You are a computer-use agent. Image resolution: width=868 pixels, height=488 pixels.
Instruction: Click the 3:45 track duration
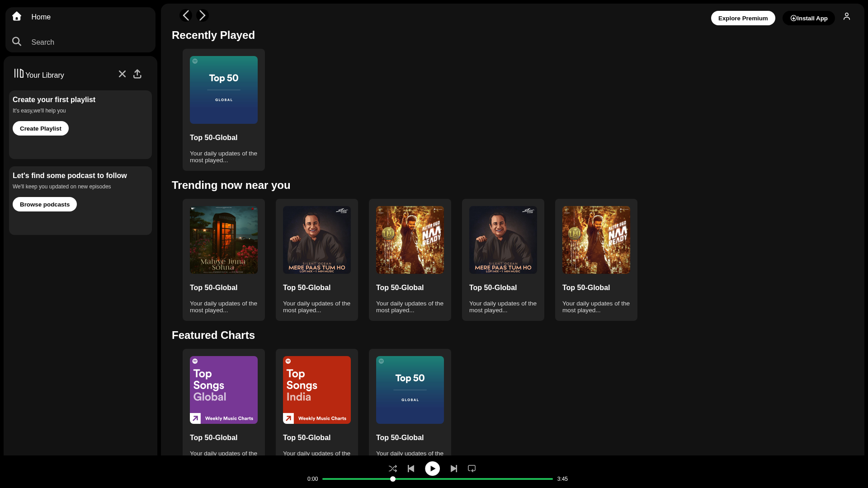click(x=562, y=479)
